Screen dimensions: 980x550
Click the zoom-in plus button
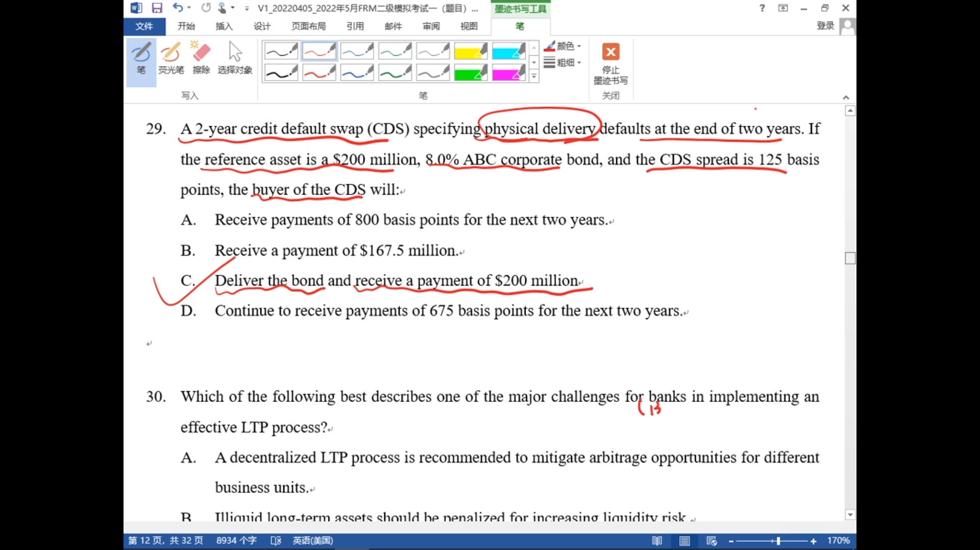coord(813,541)
